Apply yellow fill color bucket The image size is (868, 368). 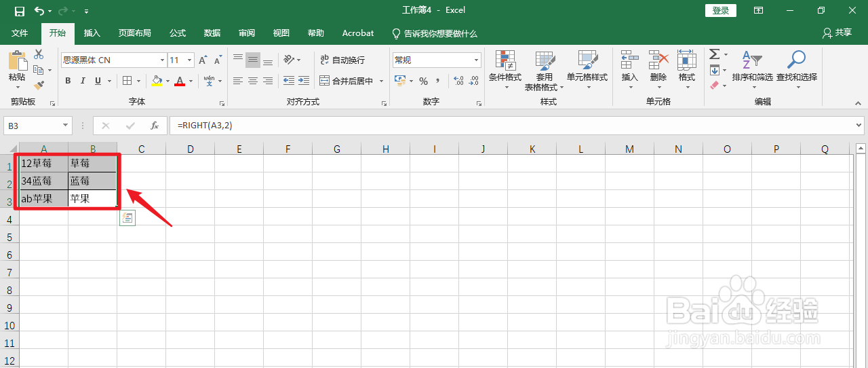[157, 81]
